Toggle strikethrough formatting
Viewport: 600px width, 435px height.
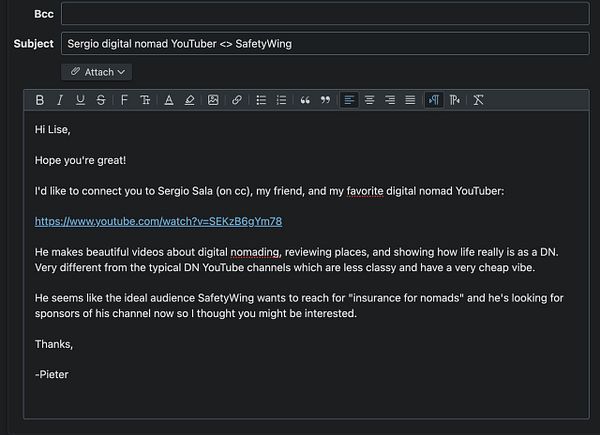pyautogui.click(x=101, y=100)
